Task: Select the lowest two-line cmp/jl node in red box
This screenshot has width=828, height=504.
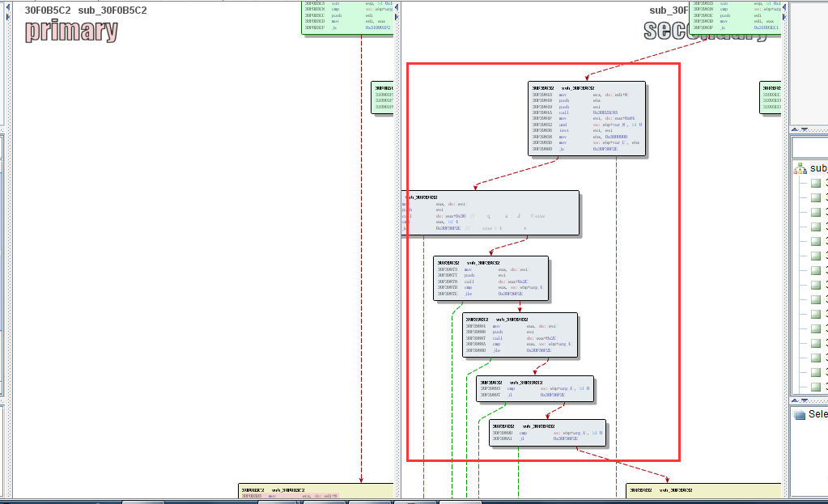Action: click(547, 433)
